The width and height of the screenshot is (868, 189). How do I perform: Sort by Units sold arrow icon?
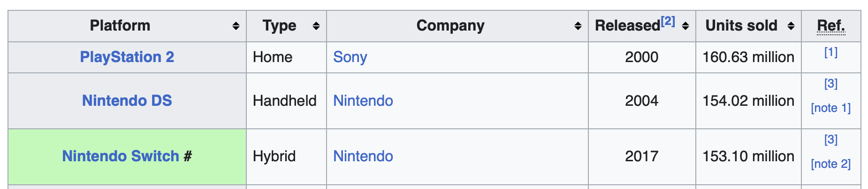(791, 26)
